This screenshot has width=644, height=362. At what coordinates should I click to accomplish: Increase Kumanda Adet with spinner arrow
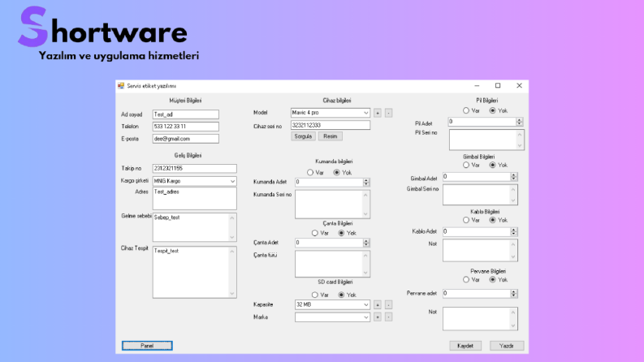coord(366,180)
